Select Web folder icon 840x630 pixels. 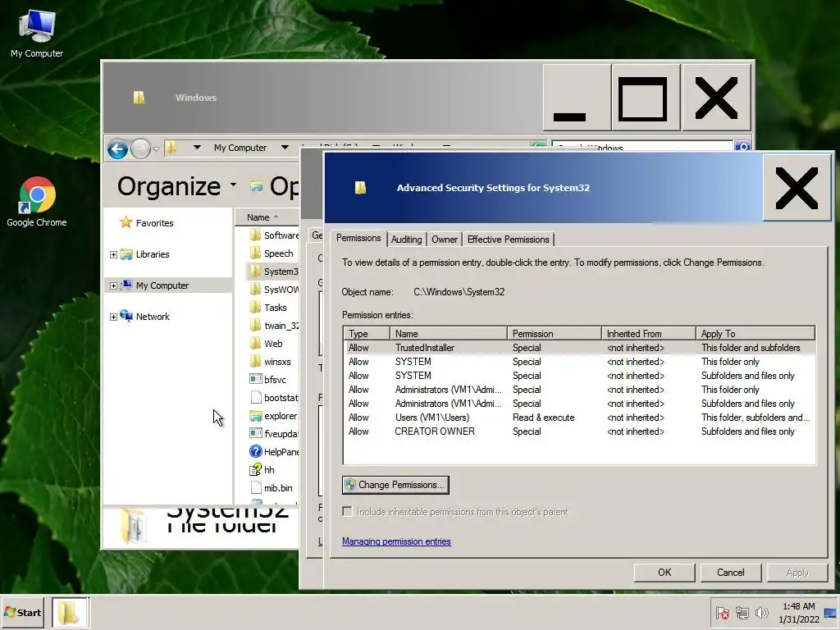point(256,344)
